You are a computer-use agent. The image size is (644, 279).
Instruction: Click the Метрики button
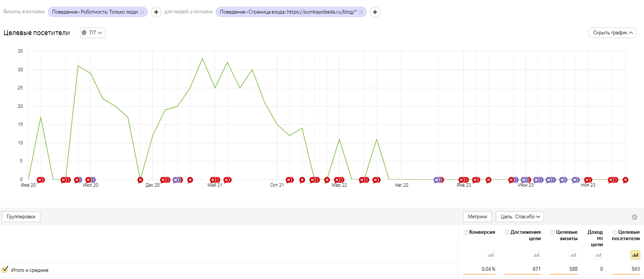pos(477,217)
